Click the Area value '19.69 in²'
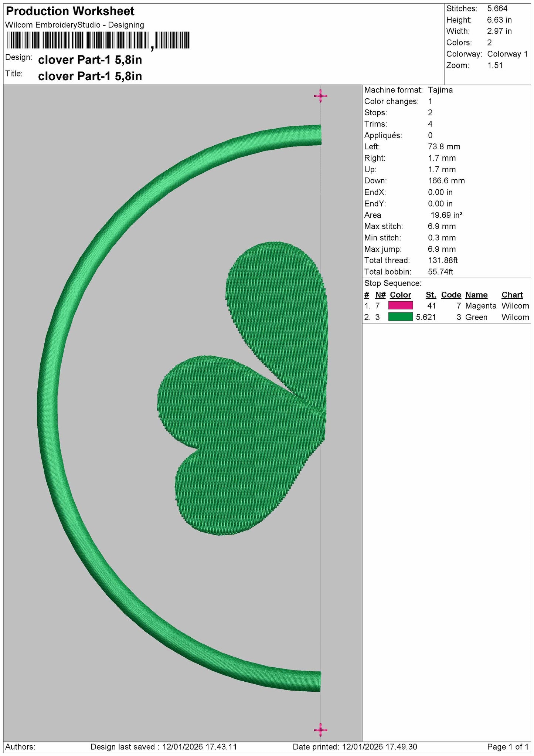The width and height of the screenshot is (534, 756). (447, 215)
